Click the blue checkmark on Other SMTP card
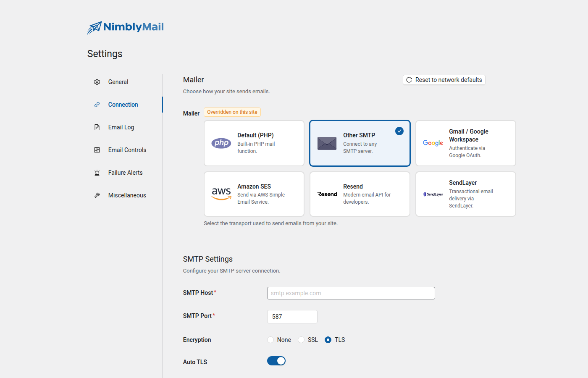The width and height of the screenshot is (588, 378). point(399,131)
